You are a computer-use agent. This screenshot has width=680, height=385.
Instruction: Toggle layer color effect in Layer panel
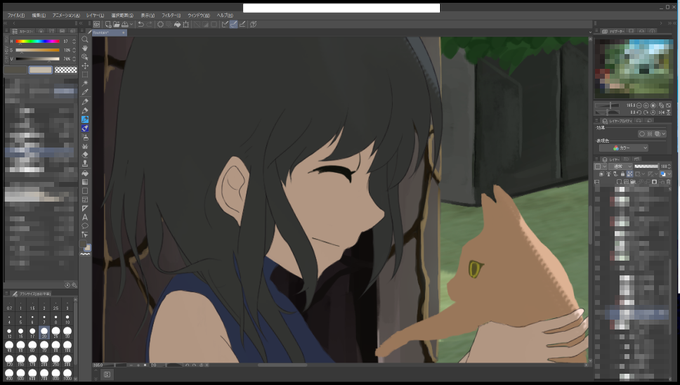pyautogui.click(x=663, y=174)
